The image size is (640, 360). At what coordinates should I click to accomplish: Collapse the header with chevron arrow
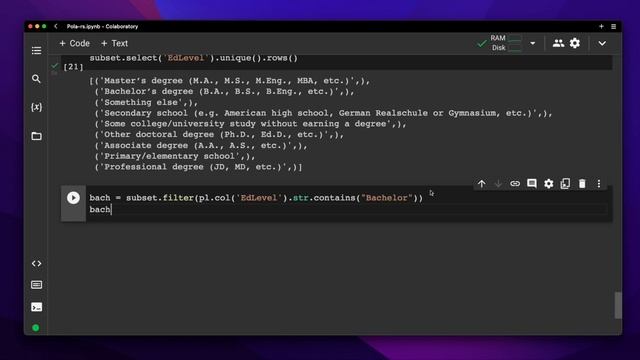pos(602,43)
